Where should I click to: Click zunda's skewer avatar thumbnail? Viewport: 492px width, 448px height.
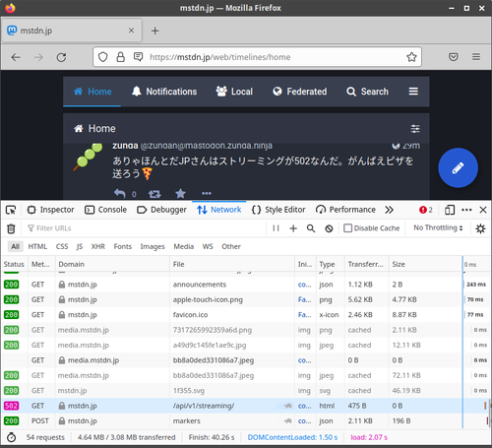[x=88, y=157]
